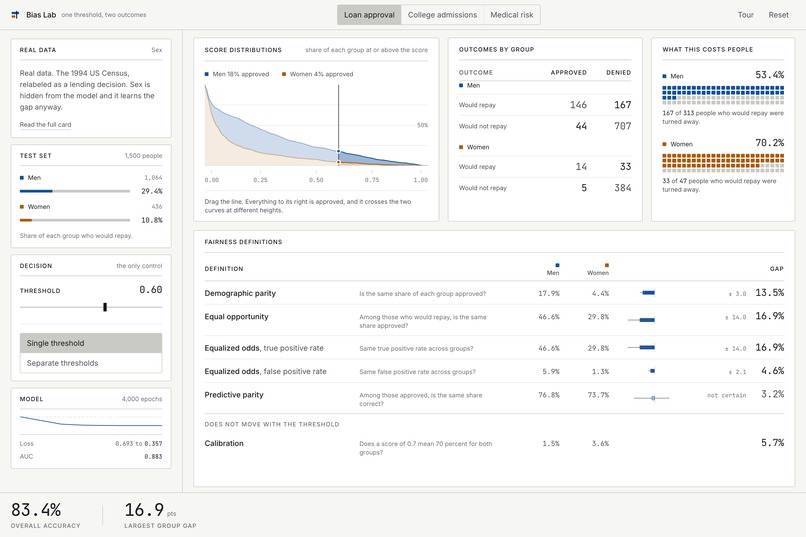Click the Women share progress bar in Test Set
Screen dimensions: 806x537
[x=75, y=220]
